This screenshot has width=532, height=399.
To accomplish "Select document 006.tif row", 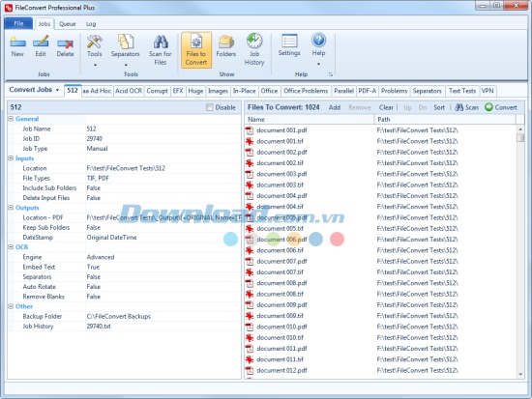I will pos(381,250).
